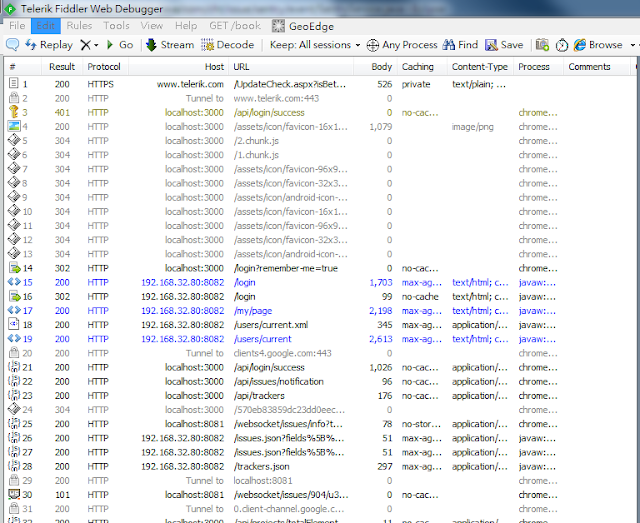The height and width of the screenshot is (523, 640).
Task: Select session 21 JSON icon
Action: pyautogui.click(x=14, y=367)
